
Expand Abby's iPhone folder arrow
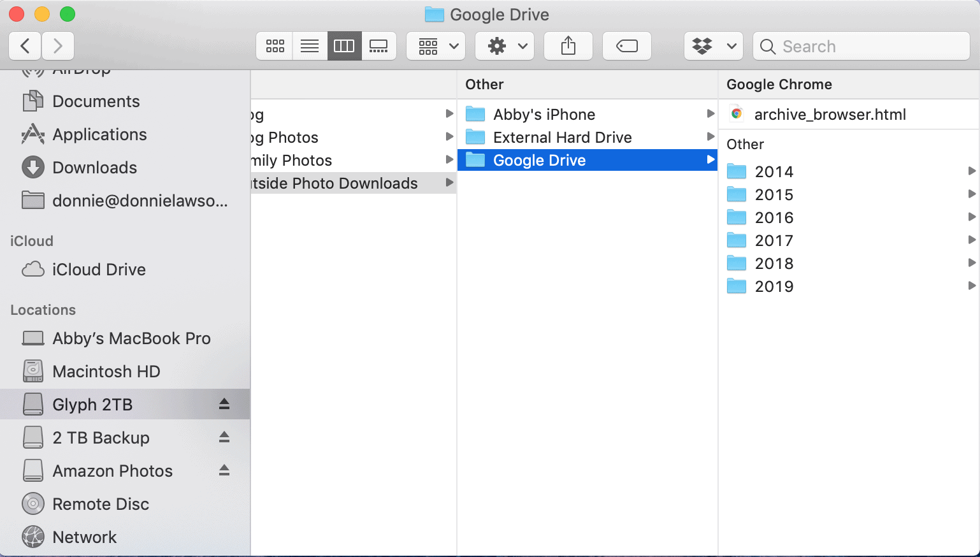tap(710, 114)
